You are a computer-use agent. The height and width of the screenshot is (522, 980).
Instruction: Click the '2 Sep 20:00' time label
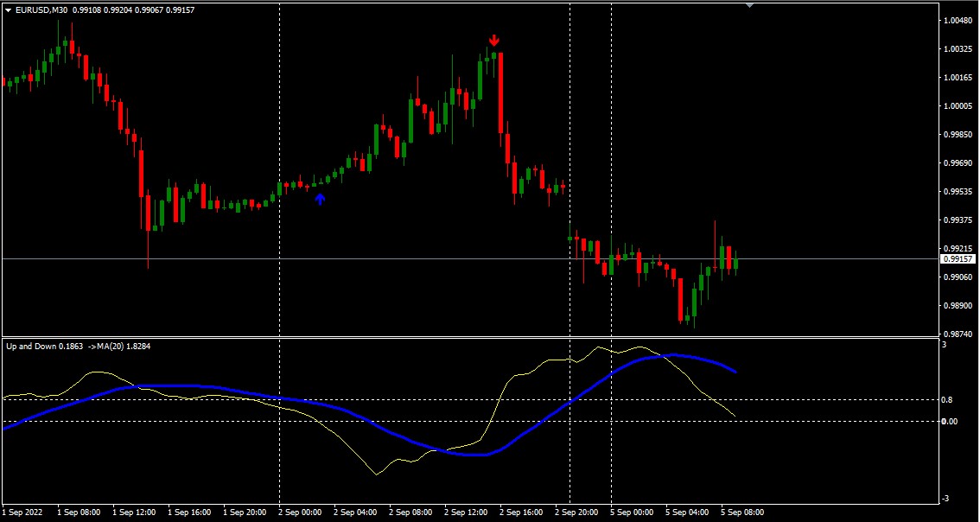tap(576, 512)
